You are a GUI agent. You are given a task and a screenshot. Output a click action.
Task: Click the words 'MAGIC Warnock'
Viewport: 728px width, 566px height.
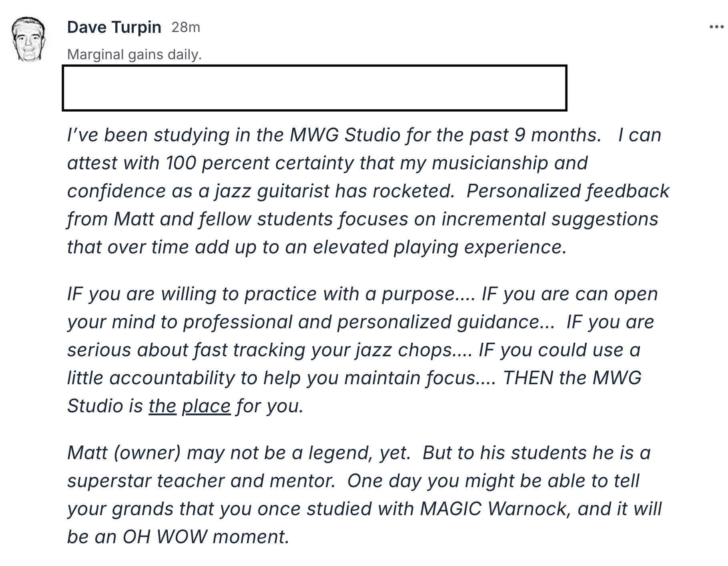[x=493, y=509]
